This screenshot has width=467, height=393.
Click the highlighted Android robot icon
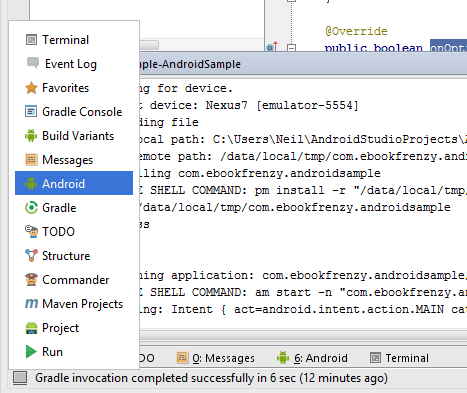[x=31, y=184]
